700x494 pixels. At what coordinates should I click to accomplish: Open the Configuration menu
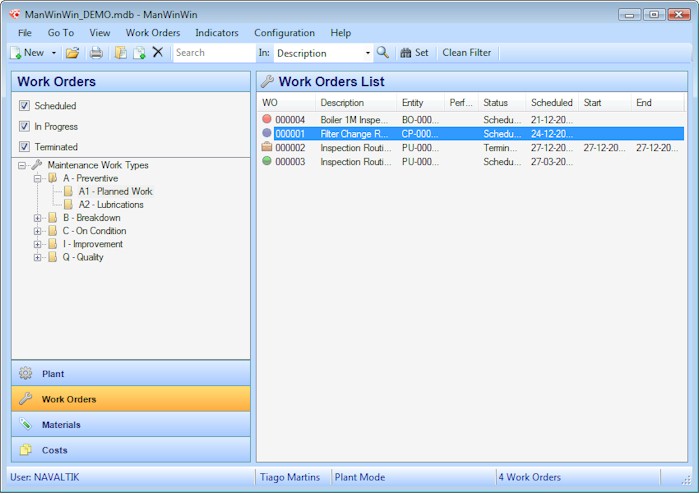click(284, 33)
